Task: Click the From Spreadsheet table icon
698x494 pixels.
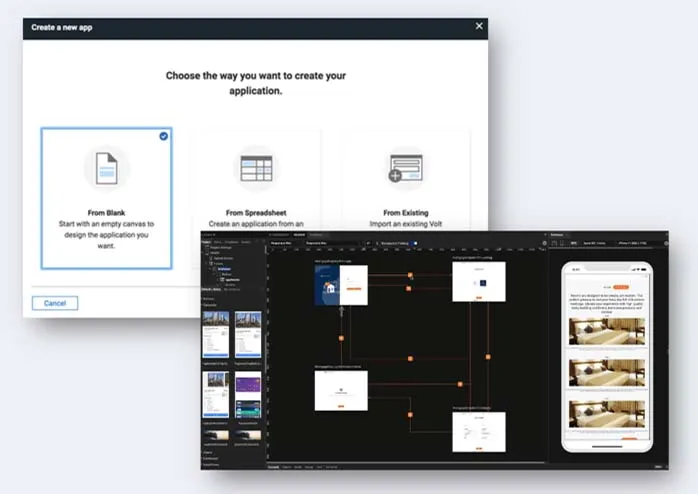Action: 255,168
